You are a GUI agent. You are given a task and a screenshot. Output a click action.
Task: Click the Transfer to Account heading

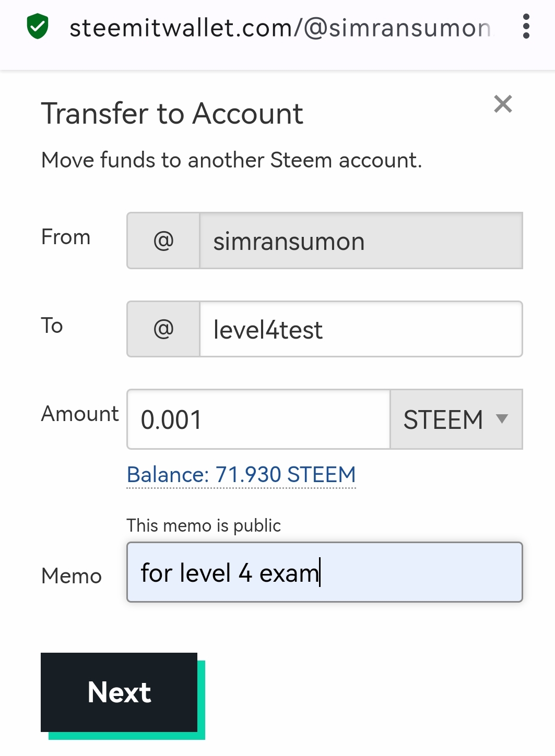pos(172,114)
